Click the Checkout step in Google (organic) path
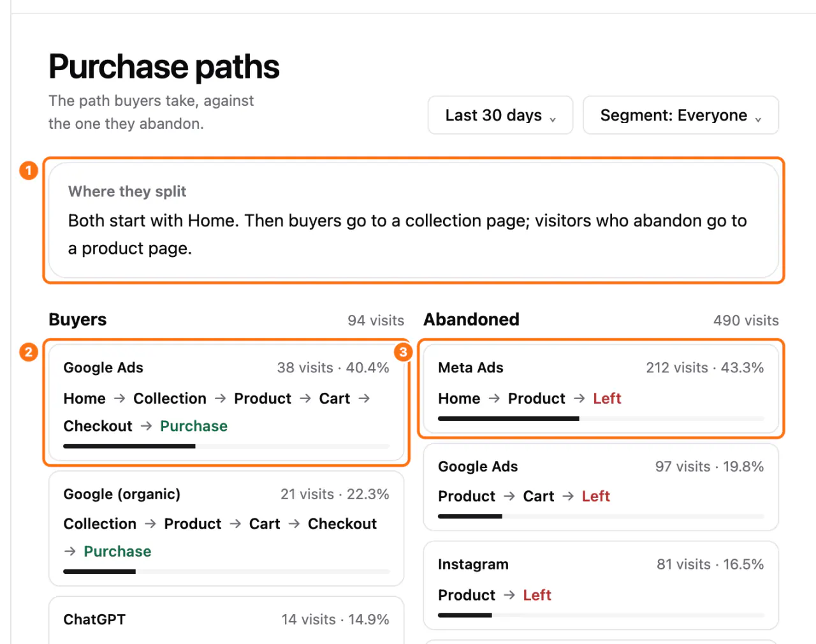This screenshot has width=816, height=644. (342, 524)
